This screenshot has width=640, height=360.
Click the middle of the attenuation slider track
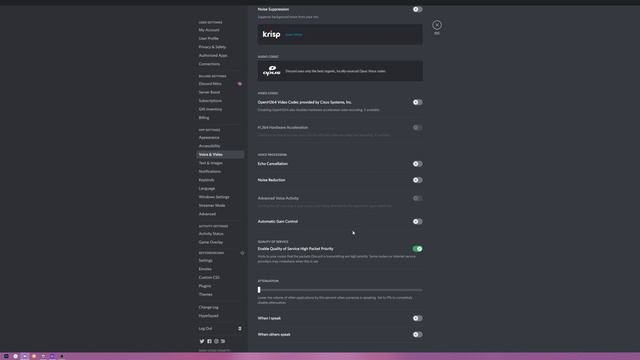340,290
